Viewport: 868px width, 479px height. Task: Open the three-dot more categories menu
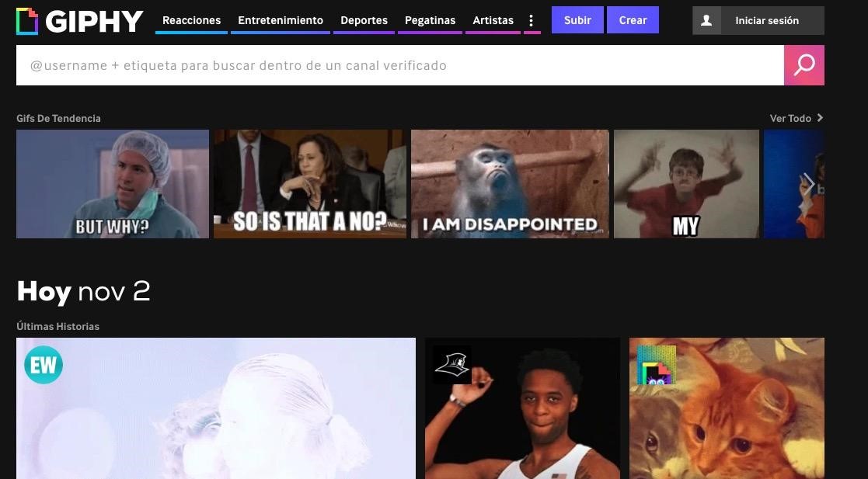(x=531, y=20)
